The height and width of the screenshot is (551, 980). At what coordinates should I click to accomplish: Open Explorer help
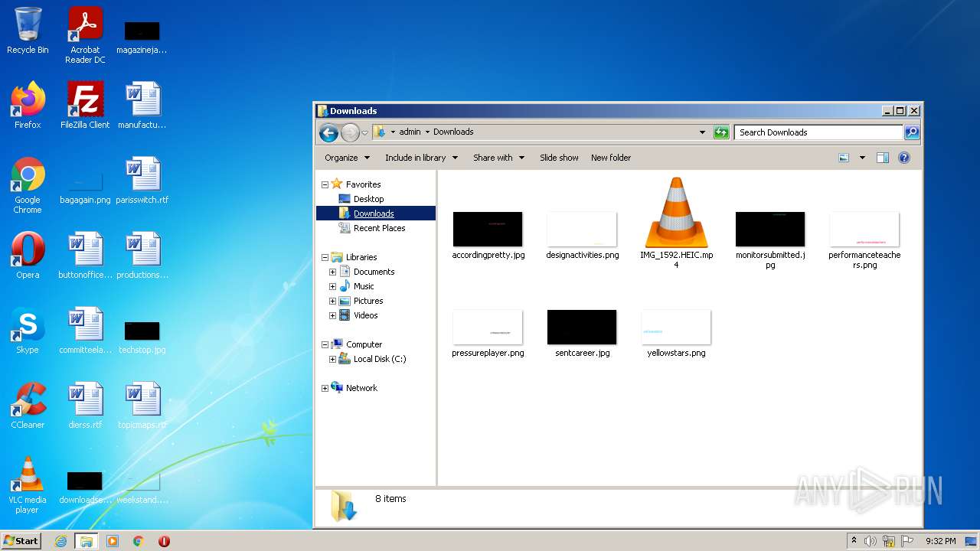coord(904,158)
